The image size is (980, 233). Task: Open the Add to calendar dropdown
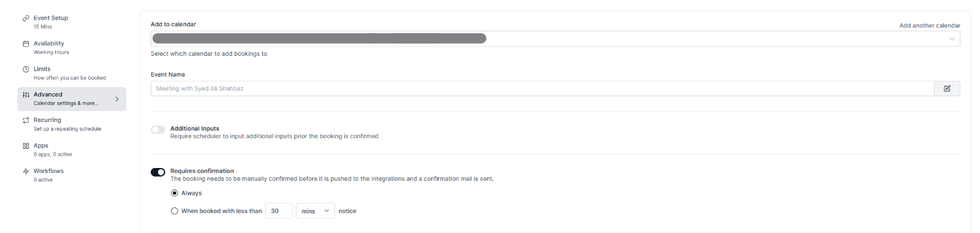(555, 39)
